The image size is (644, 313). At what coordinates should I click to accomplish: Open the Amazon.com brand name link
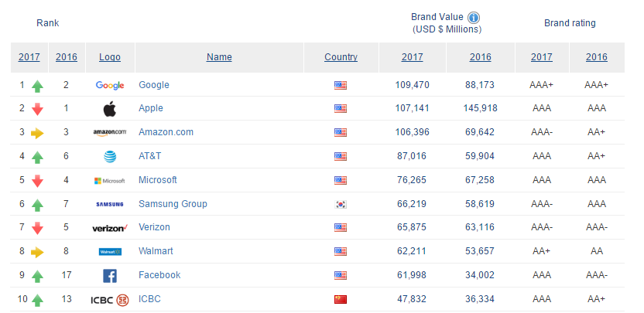[166, 132]
